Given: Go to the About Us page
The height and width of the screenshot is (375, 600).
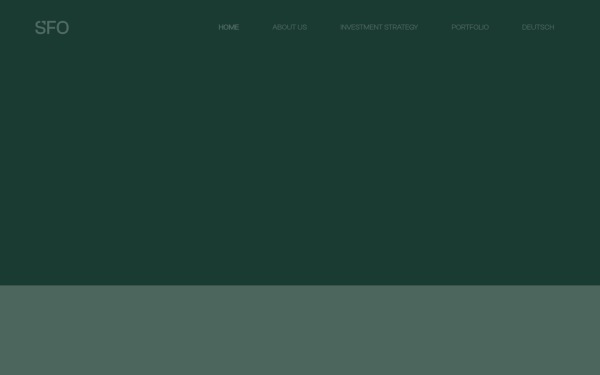Looking at the screenshot, I should [x=290, y=27].
